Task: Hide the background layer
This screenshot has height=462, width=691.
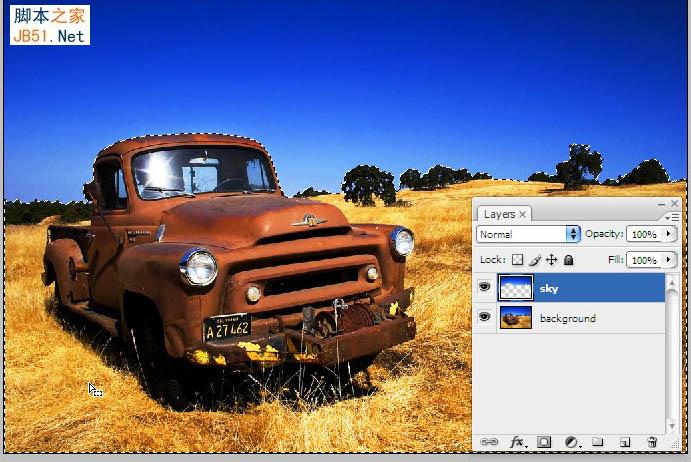Action: pyautogui.click(x=484, y=317)
